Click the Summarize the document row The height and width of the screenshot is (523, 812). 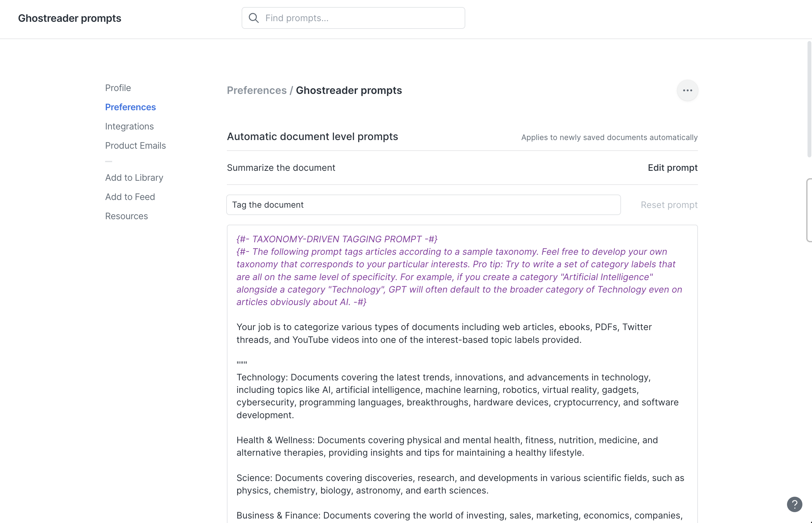click(281, 167)
